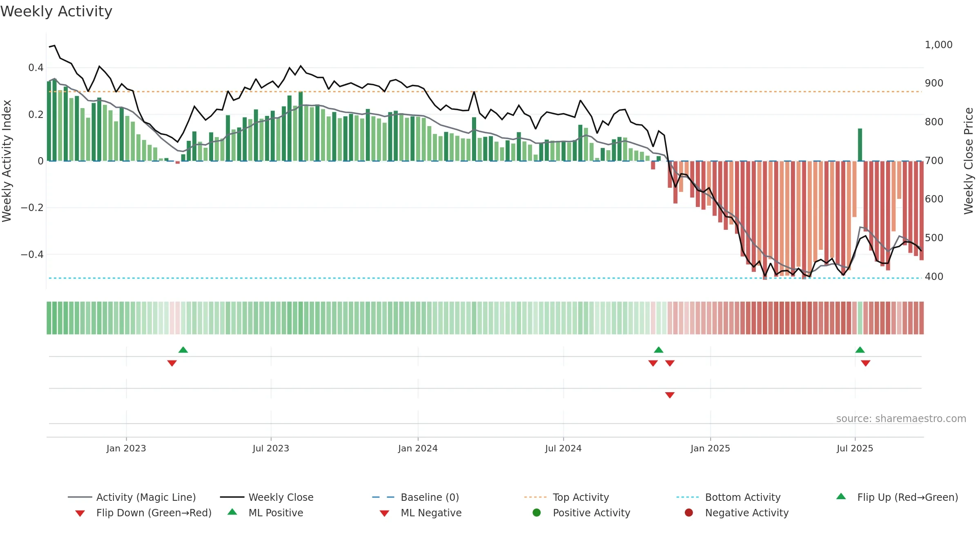Toggle the Flip Down (Green→Red) legend entry

coord(143,513)
